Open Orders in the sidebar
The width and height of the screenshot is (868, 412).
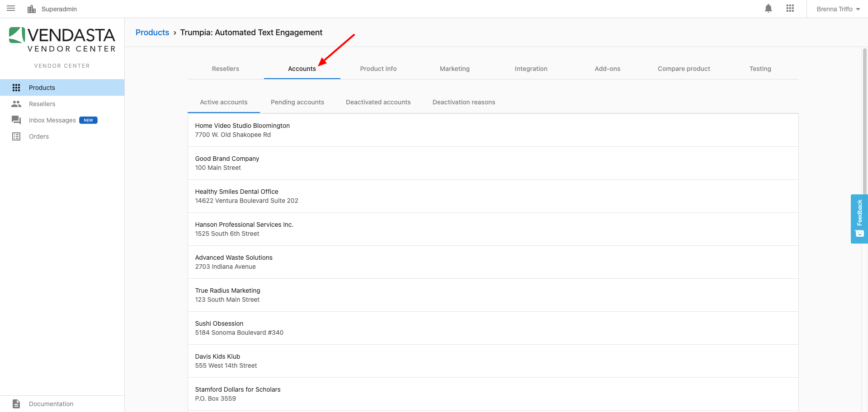[62, 136]
